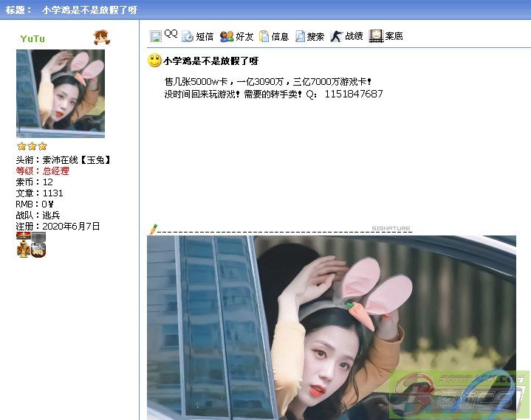The width and height of the screenshot is (531, 420).
Task: Click the grey medal badge icon
Action: point(38,244)
